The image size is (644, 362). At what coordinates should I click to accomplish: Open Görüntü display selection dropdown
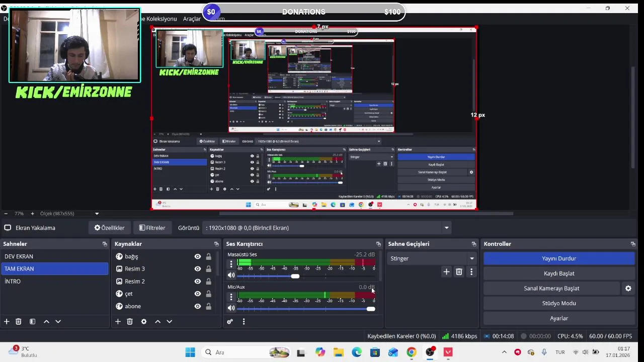coord(327,228)
